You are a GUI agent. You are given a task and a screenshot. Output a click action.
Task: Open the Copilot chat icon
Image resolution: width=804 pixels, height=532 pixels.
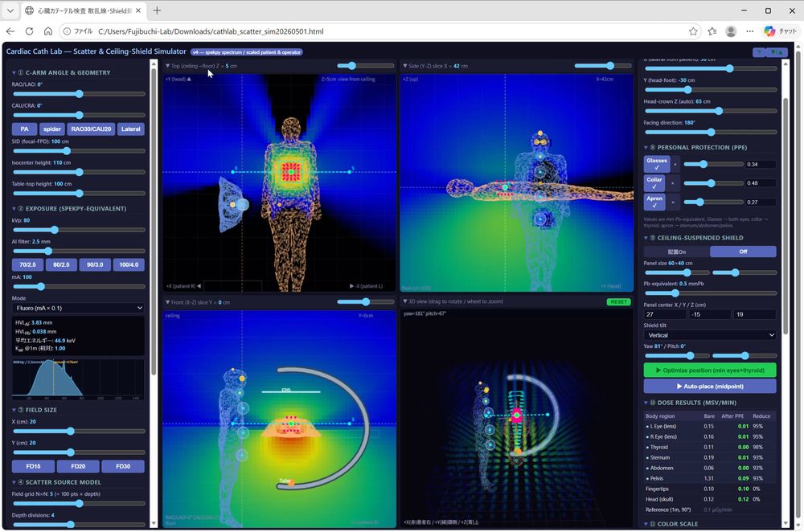pos(780,31)
